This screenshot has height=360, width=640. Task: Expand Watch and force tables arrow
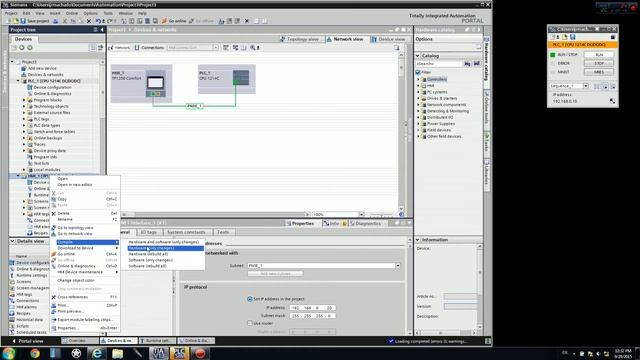point(24,131)
